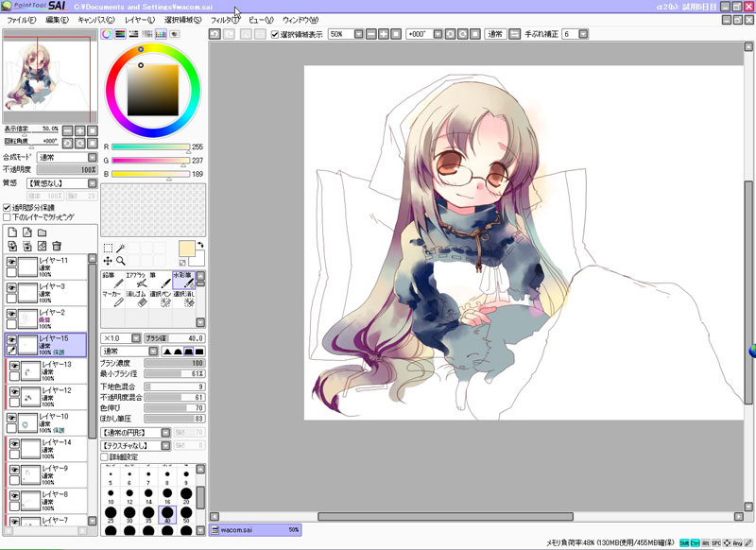
Task: Open the 50% zoom dropdown in the toolbar
Action: pyautogui.click(x=346, y=34)
